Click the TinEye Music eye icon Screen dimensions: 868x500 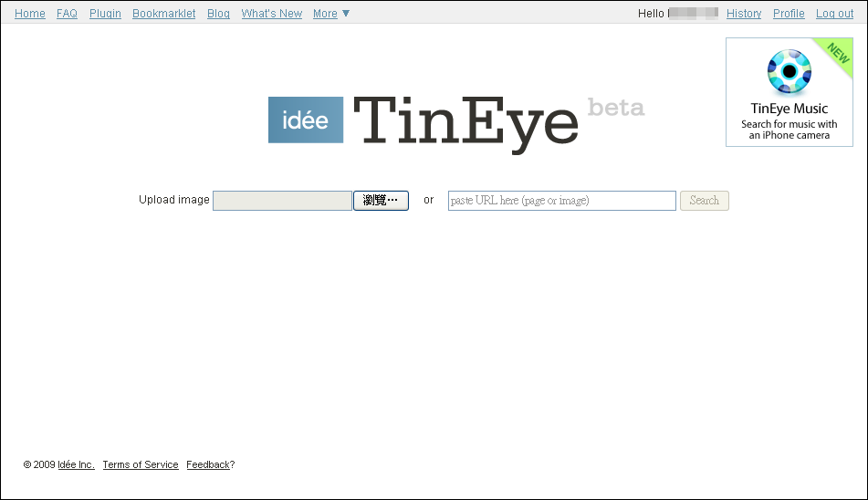tap(789, 72)
